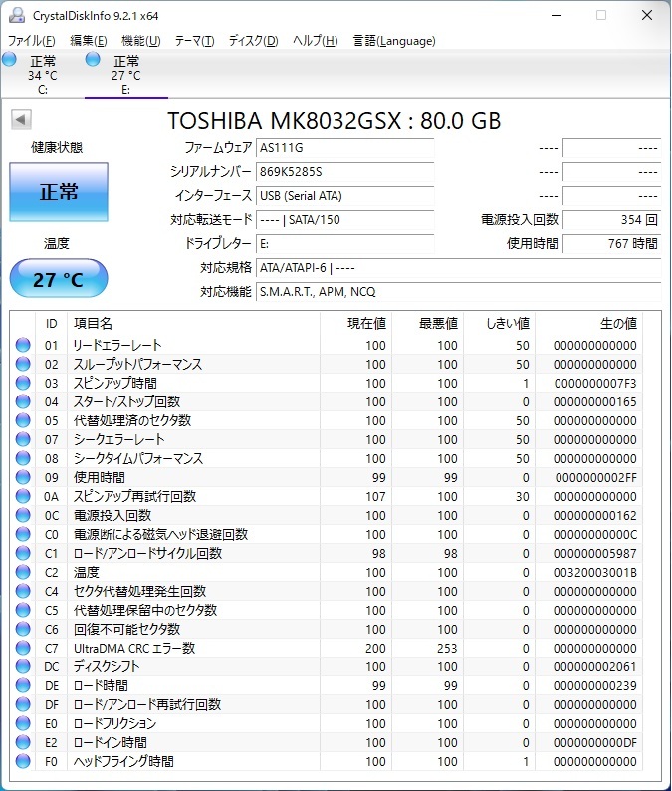
Task: Click the しきい値 column header
Action: coord(499,323)
